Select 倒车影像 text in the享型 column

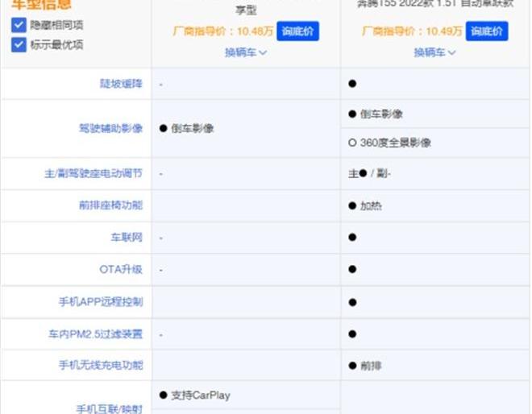(193, 129)
